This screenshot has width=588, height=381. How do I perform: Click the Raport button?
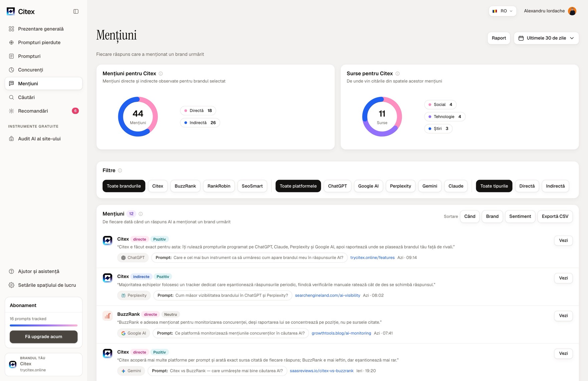click(x=499, y=38)
